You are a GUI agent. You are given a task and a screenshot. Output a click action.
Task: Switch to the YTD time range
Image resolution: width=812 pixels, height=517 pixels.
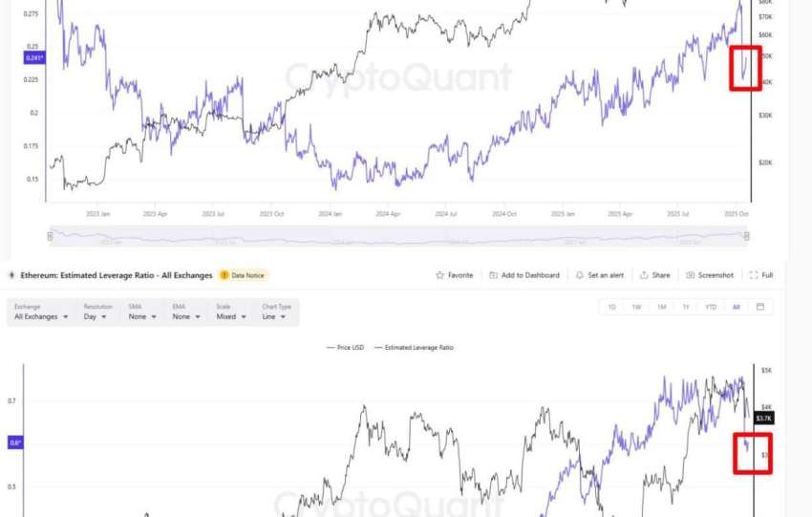[x=711, y=307]
